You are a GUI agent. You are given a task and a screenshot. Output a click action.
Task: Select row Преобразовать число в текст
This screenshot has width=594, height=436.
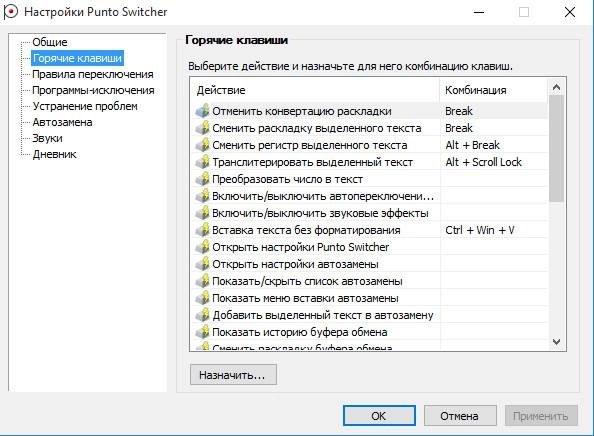pyautogui.click(x=369, y=179)
